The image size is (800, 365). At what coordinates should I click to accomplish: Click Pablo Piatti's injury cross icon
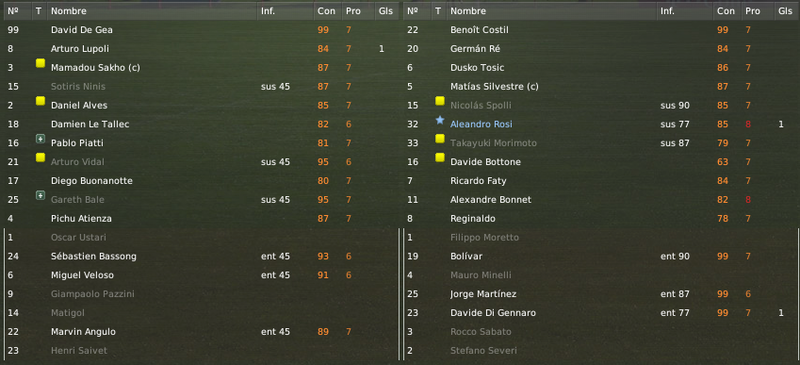coord(40,139)
